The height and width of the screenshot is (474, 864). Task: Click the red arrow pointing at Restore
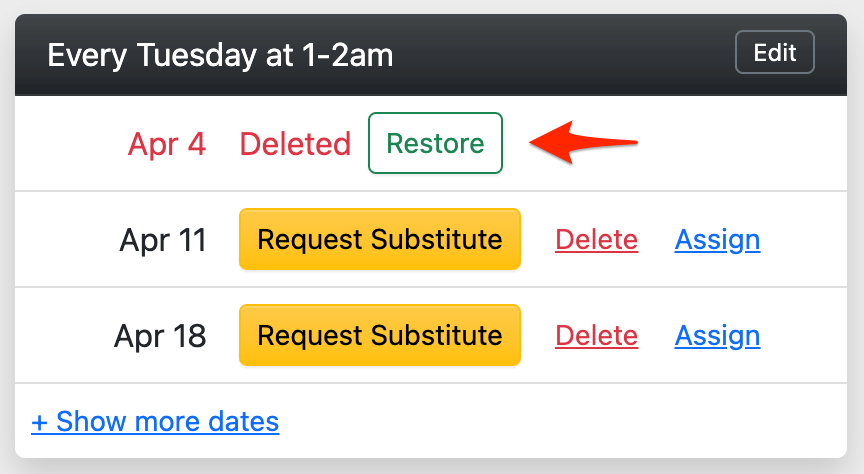583,142
